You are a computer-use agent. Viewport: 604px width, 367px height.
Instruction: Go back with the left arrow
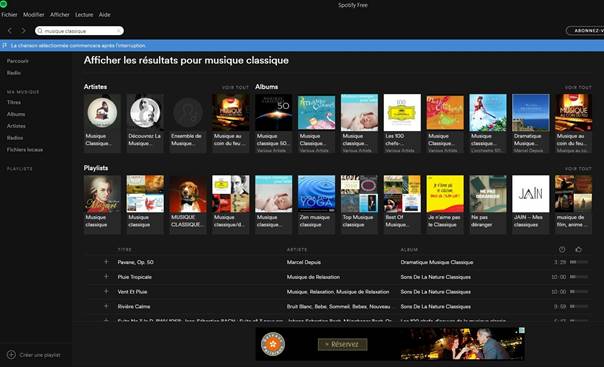pyautogui.click(x=10, y=30)
